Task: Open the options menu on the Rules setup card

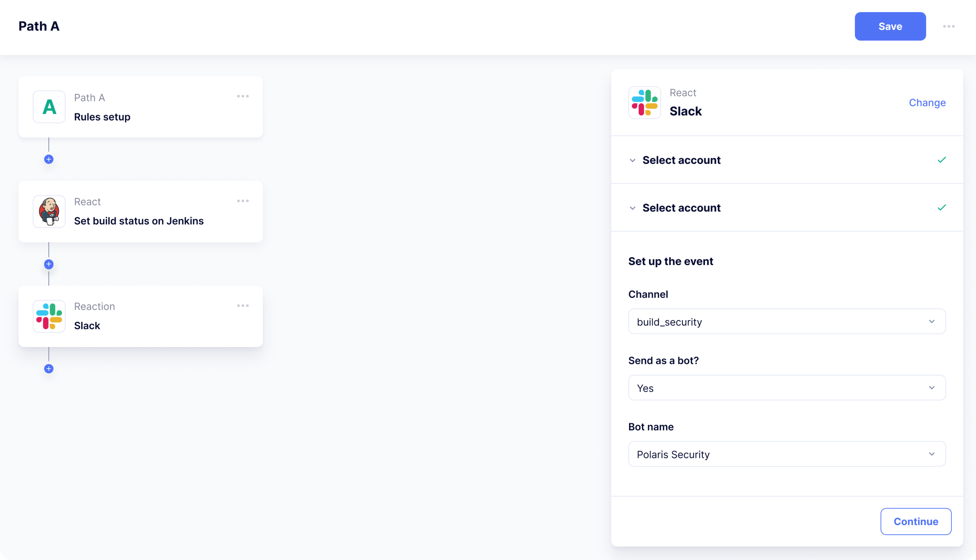Action: pyautogui.click(x=243, y=96)
